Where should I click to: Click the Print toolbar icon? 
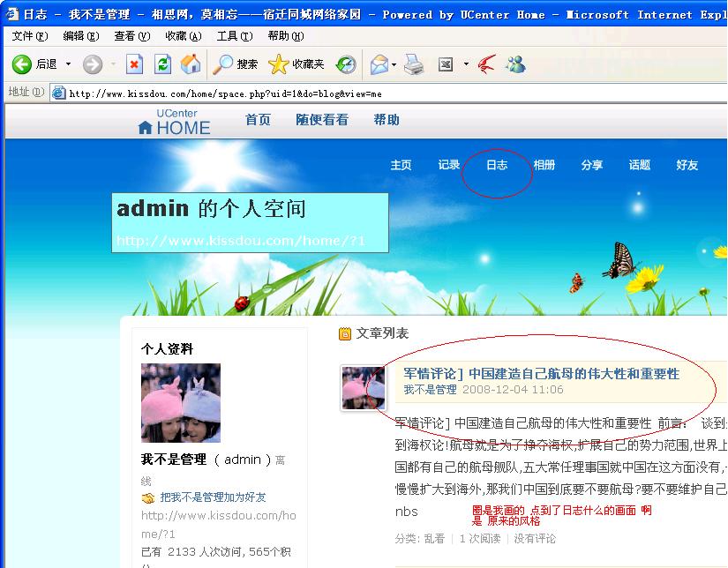(413, 64)
